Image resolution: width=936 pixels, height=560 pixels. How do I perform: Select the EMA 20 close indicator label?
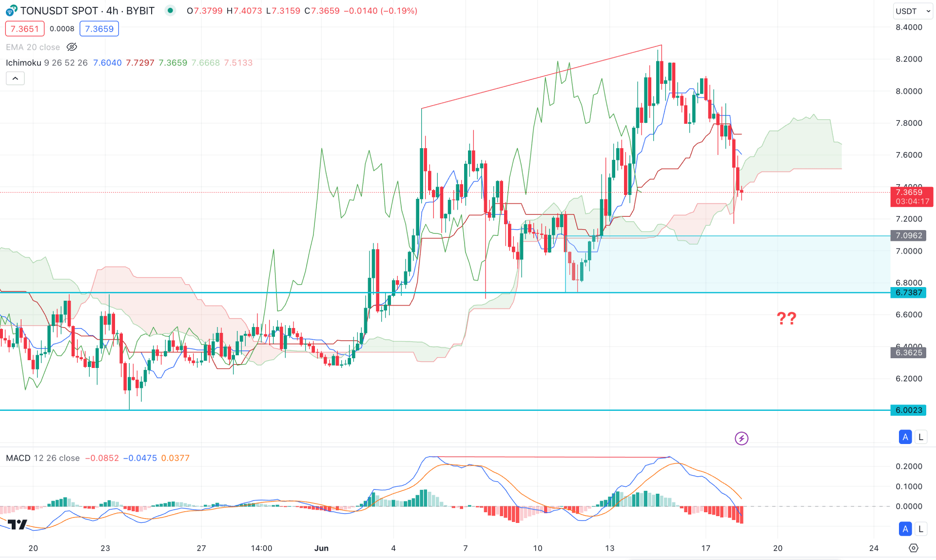pyautogui.click(x=33, y=47)
